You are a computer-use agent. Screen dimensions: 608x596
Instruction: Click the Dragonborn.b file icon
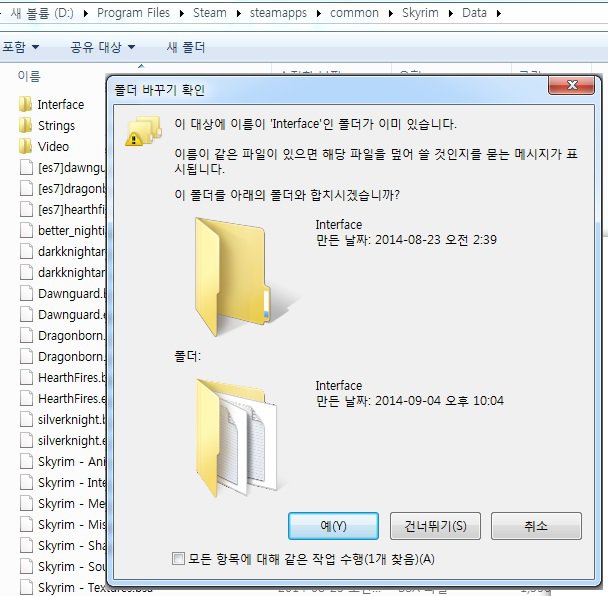[x=26, y=335]
